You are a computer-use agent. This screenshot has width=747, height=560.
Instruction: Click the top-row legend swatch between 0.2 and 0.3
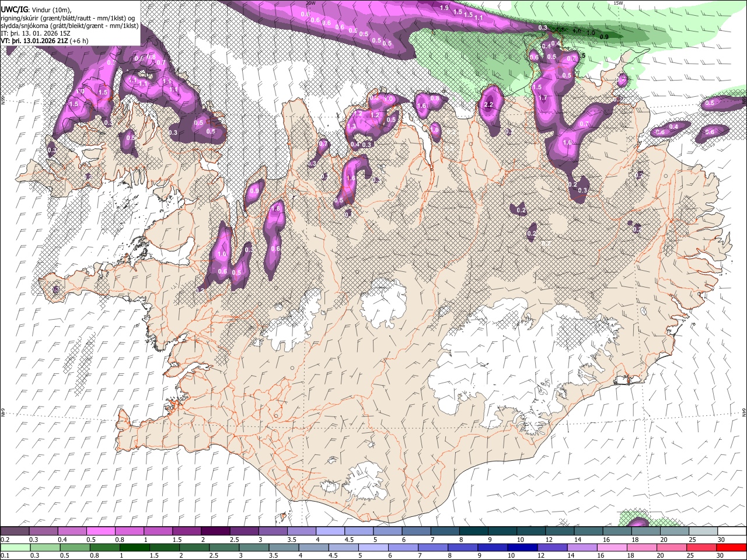pyautogui.click(x=15, y=531)
